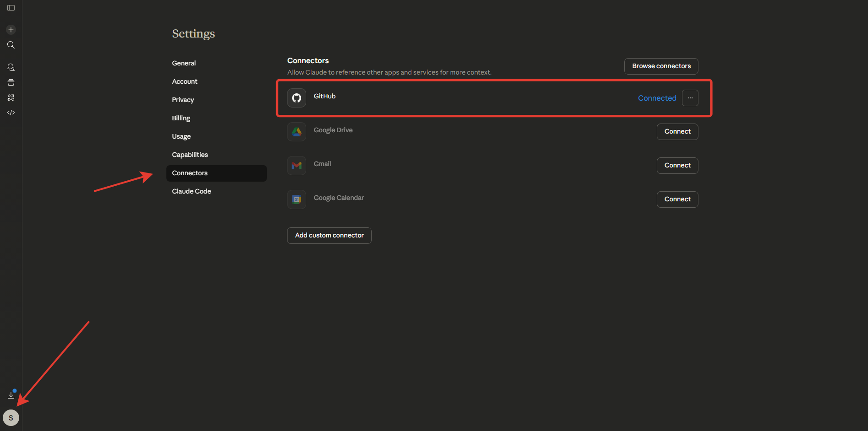The width and height of the screenshot is (868, 431).
Task: Connect Google Calendar
Action: coord(677,199)
